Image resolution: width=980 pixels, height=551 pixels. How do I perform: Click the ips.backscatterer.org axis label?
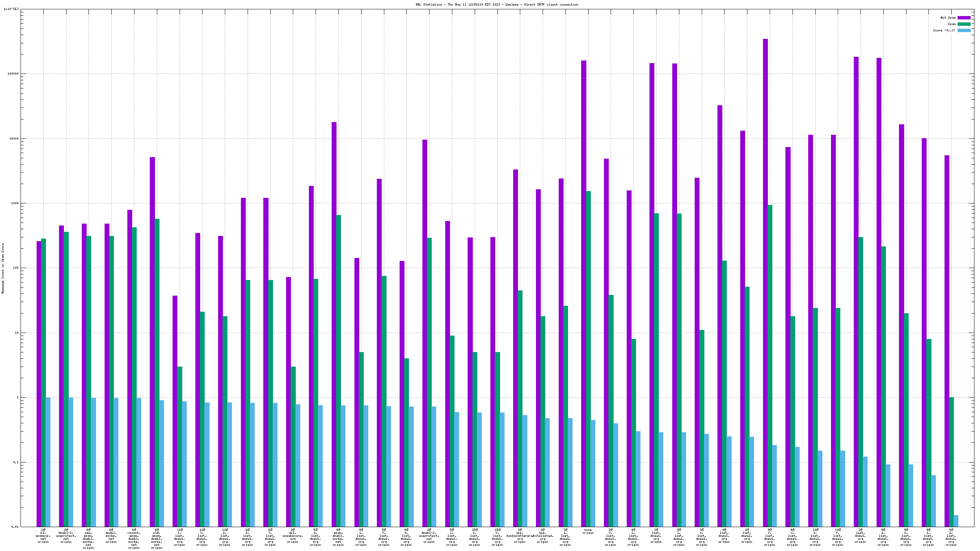coord(520,536)
